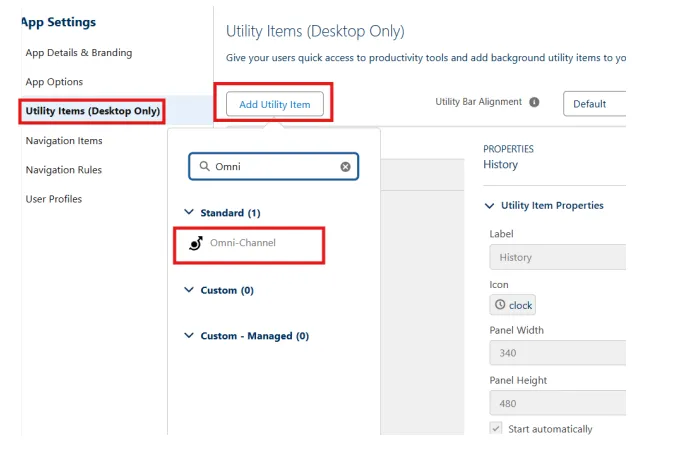This screenshot has width=677, height=462.
Task: Open App Details & Branding settings
Action: 78,53
